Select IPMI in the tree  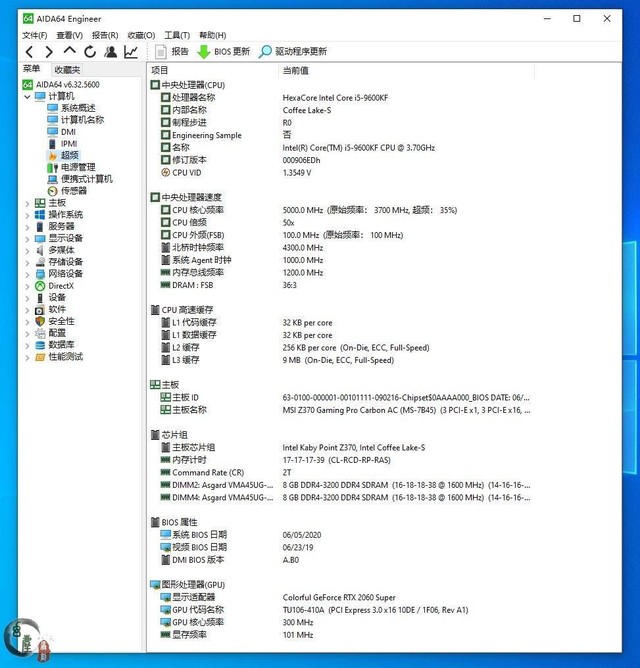[x=63, y=144]
